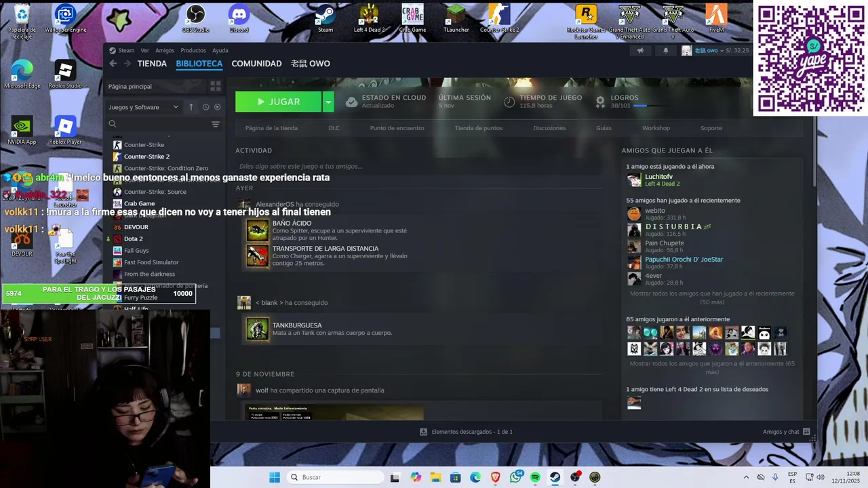Open the OBS Studio desktop icon

tap(195, 18)
